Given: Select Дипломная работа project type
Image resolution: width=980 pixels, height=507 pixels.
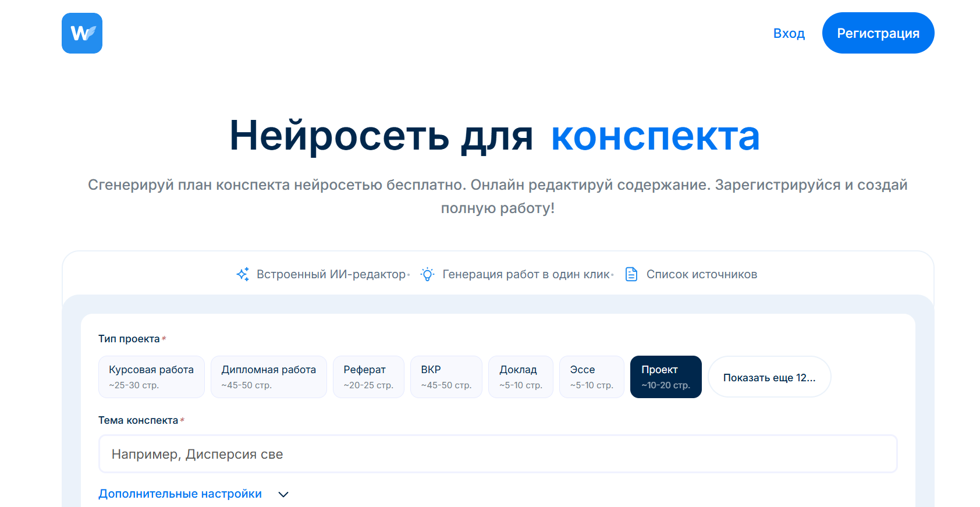Looking at the screenshot, I should (268, 377).
